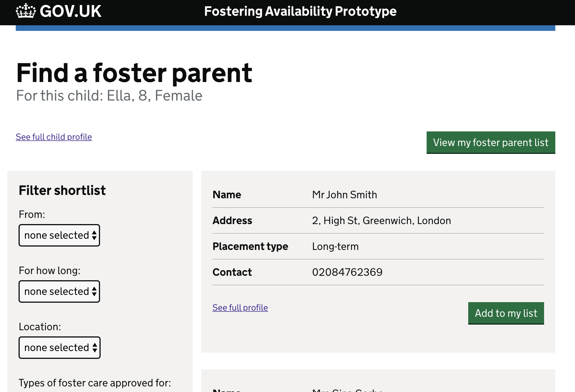This screenshot has height=392, width=575.
Task: Click the Filter shortlist heading
Action: (62, 190)
